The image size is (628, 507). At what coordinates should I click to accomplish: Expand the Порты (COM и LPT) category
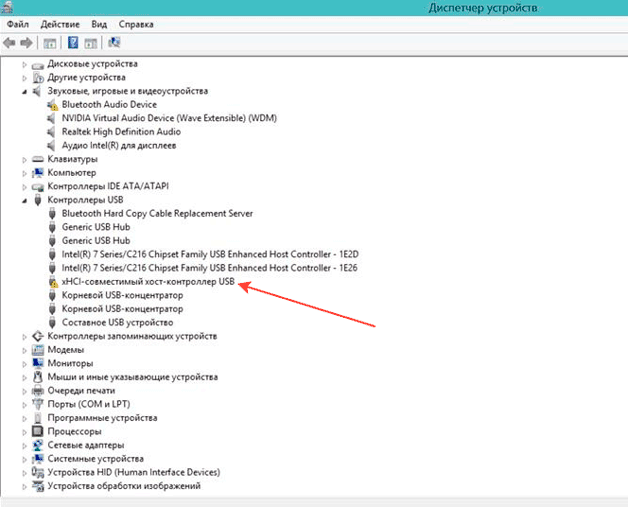pos(24,404)
